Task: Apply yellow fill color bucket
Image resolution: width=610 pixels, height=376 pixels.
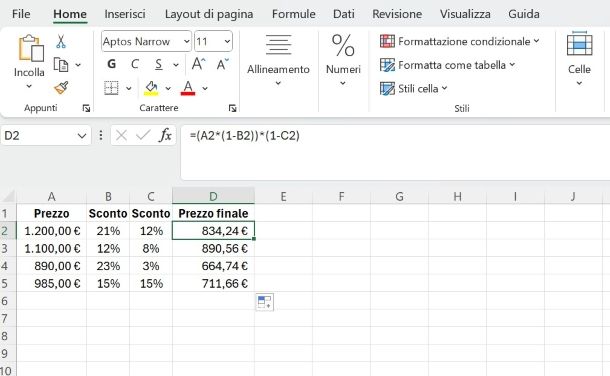Action: pyautogui.click(x=151, y=88)
